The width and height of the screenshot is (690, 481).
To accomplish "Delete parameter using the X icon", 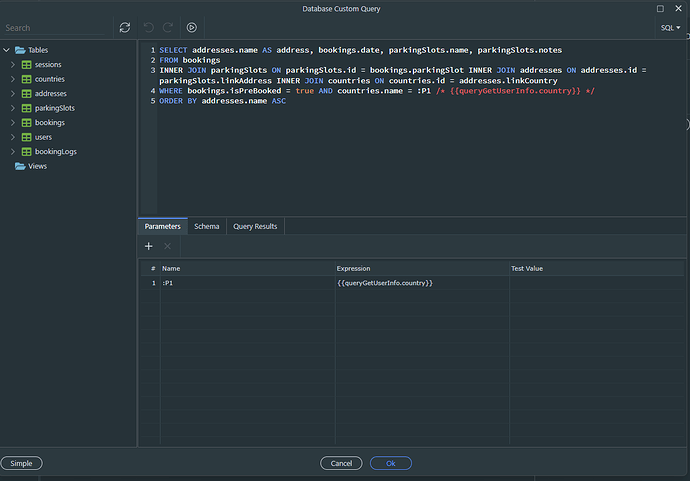I will (168, 246).
